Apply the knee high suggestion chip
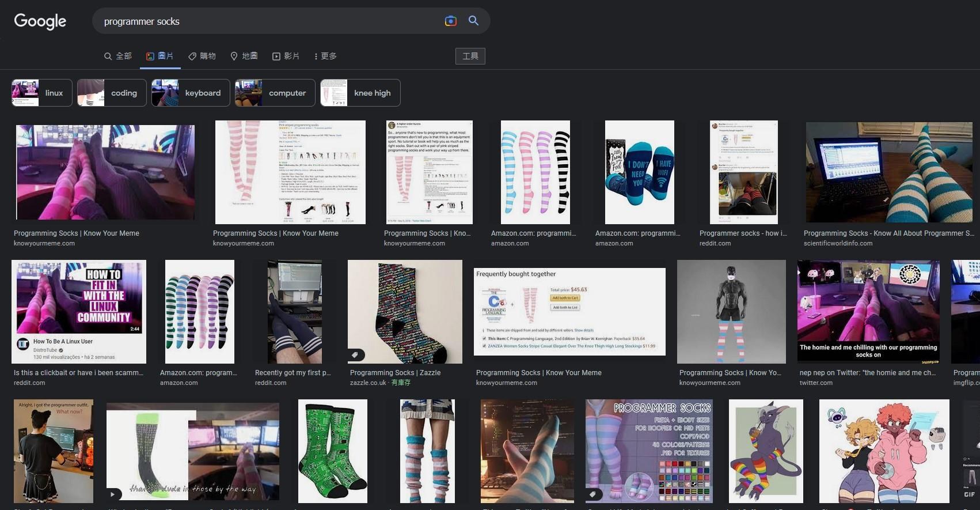Viewport: 980px width, 510px height. pyautogui.click(x=360, y=93)
